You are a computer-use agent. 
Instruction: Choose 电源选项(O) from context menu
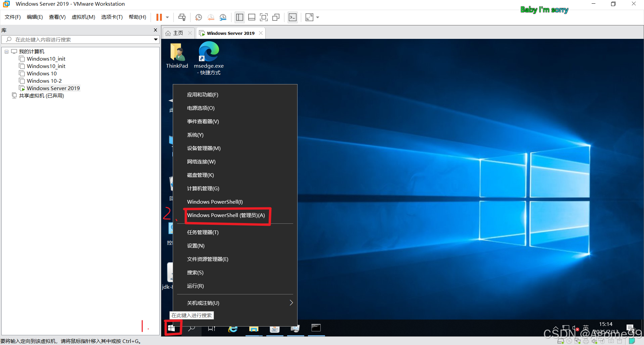235,108
